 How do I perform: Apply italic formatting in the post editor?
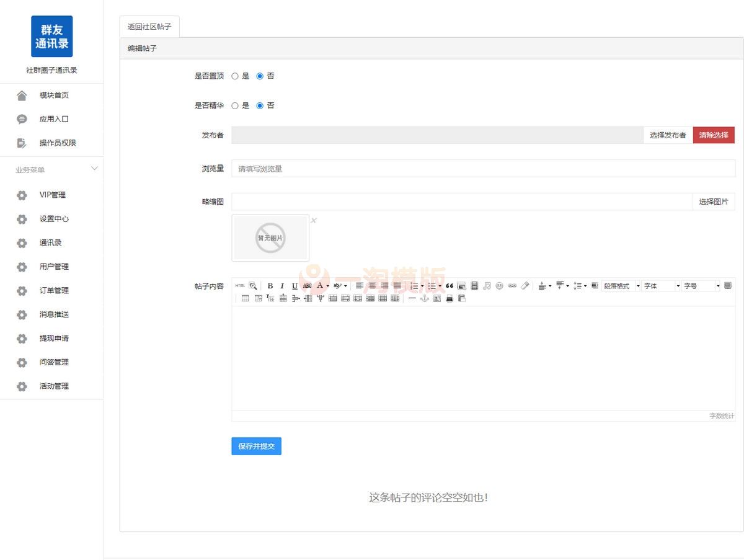[x=282, y=285]
